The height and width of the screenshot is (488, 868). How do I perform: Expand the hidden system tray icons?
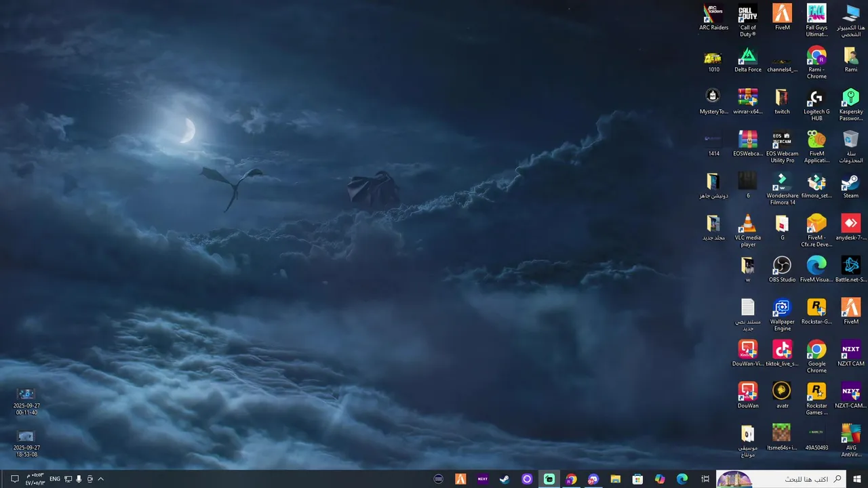(100, 479)
